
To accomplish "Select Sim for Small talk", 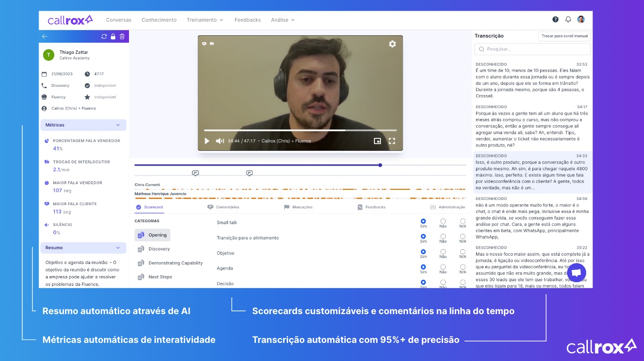I will tap(423, 221).
